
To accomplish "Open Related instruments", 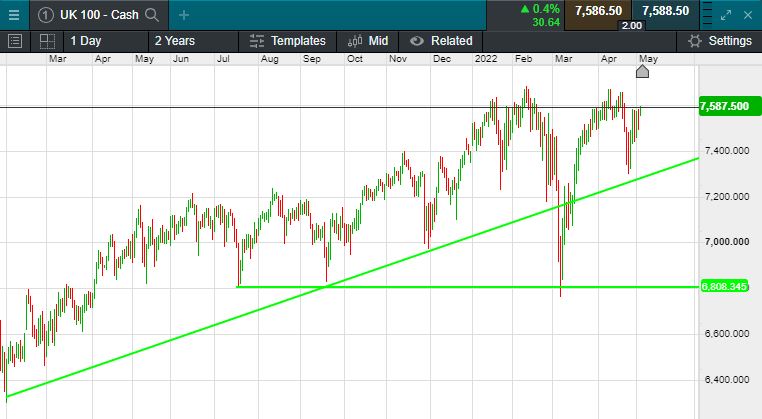I will (440, 41).
